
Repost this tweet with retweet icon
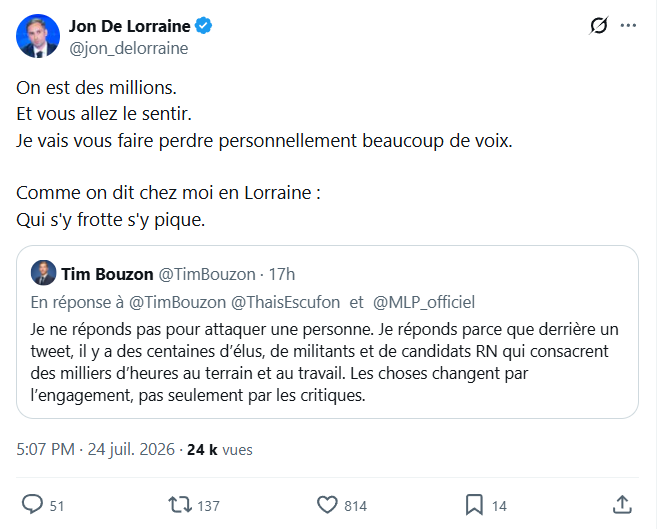pos(180,505)
